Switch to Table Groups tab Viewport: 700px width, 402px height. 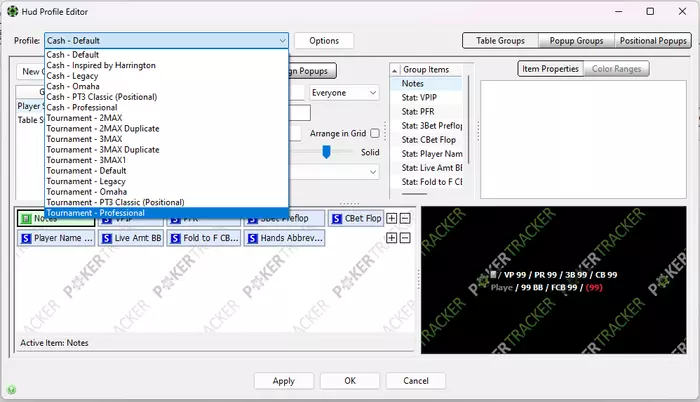(500, 41)
